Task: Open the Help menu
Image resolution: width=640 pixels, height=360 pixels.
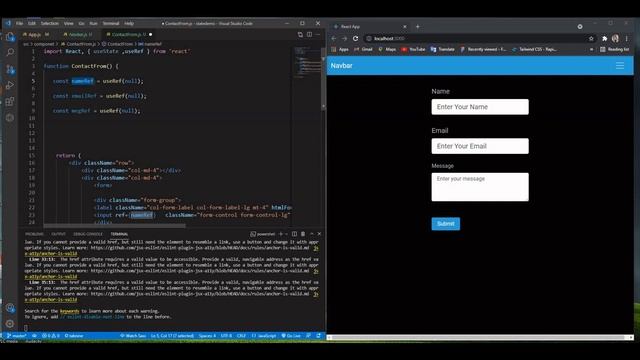Action: [129, 23]
